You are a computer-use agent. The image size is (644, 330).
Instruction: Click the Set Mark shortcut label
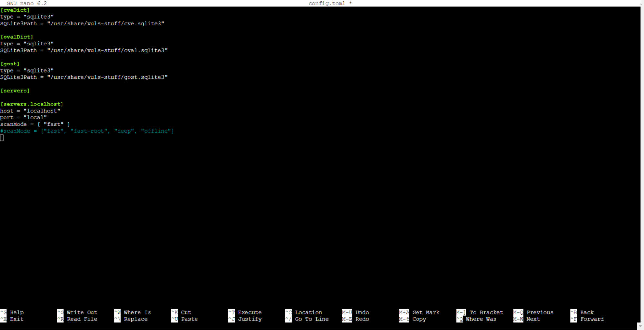click(426, 312)
